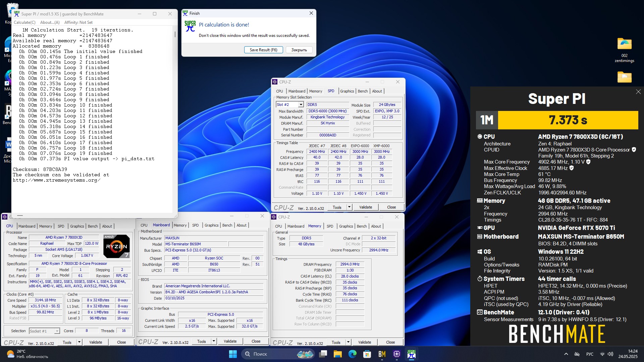Open the BenchMate taskbar icon

[382, 354]
